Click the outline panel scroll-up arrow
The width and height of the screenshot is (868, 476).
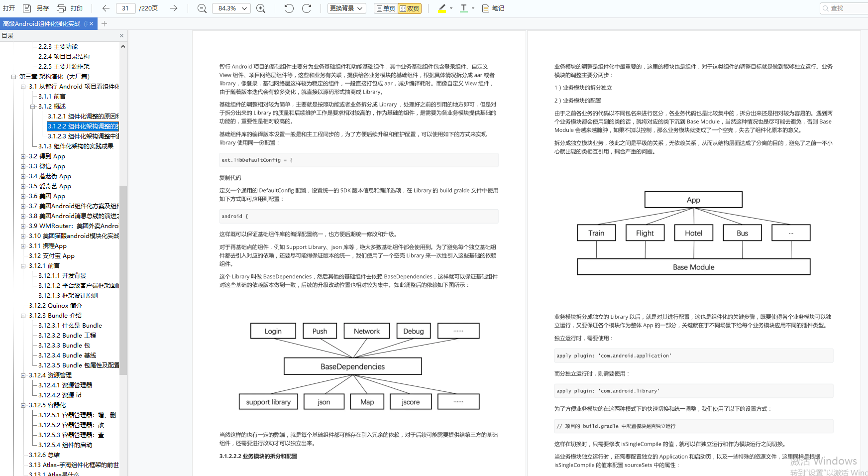click(x=123, y=46)
